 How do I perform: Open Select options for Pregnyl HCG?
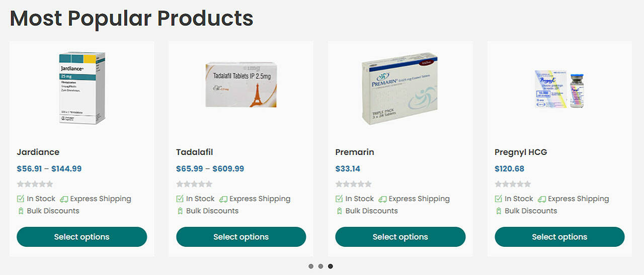pos(559,237)
